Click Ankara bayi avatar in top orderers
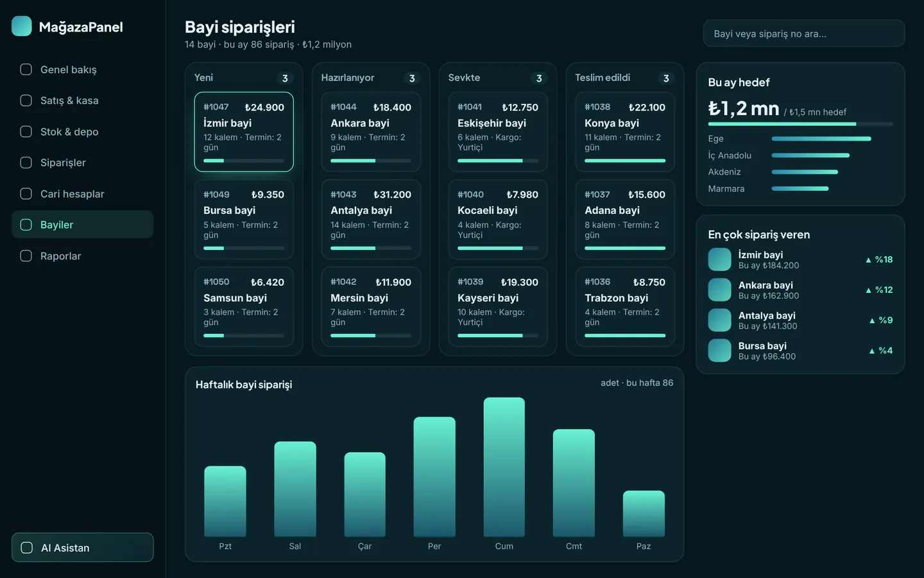Image resolution: width=924 pixels, height=578 pixels. (x=719, y=290)
